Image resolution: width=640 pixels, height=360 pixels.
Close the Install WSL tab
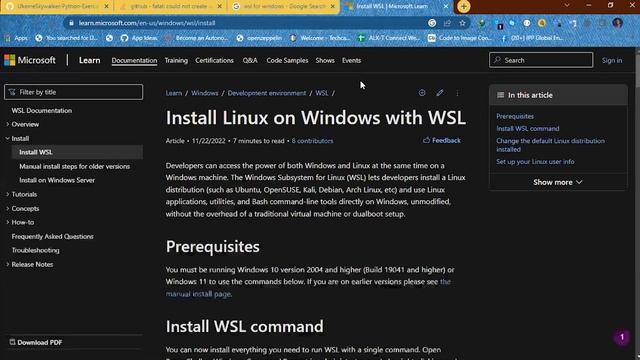tap(446, 7)
